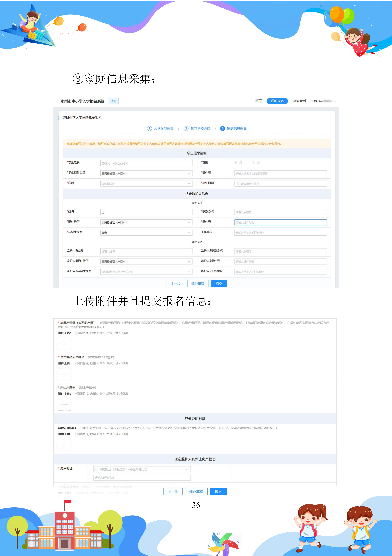Click the upload plus box for 房屋产权证
This screenshot has width=392, height=556.
(64, 344)
